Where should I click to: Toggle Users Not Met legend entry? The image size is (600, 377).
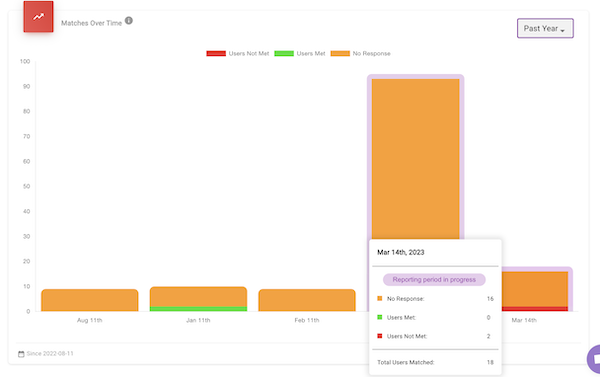pos(238,54)
